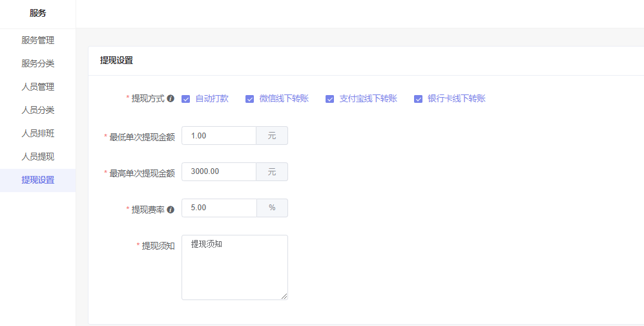Select 提现设置 in the sidebar
Viewport: 644px width, 326px height.
coord(37,180)
